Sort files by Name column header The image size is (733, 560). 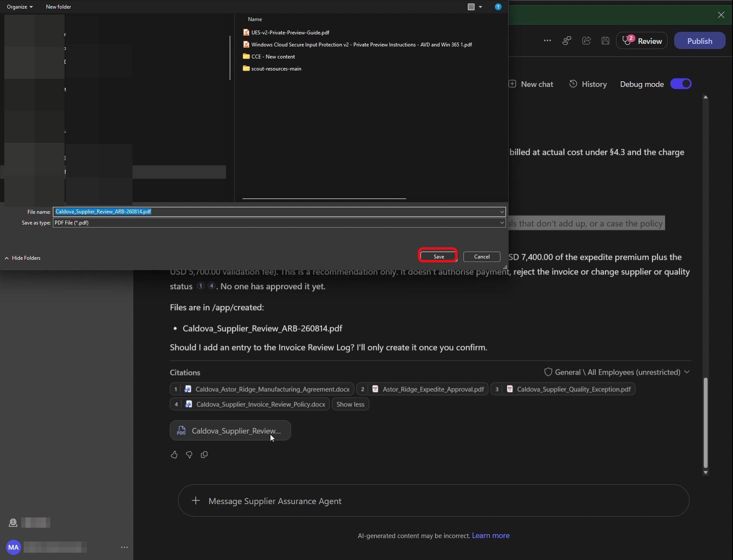click(255, 19)
